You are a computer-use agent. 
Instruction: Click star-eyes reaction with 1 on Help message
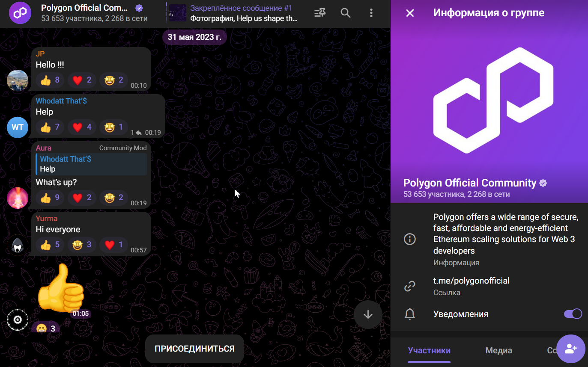point(113,127)
